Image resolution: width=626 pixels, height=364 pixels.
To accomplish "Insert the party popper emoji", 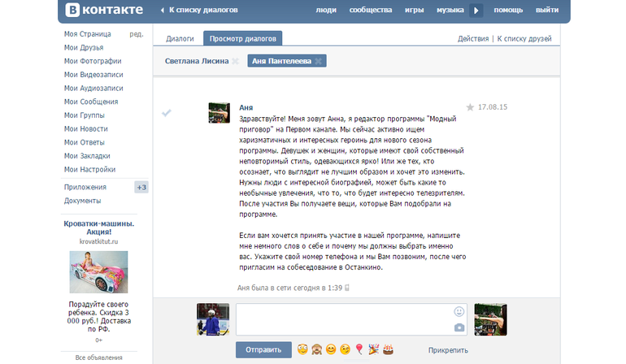I will 373,349.
